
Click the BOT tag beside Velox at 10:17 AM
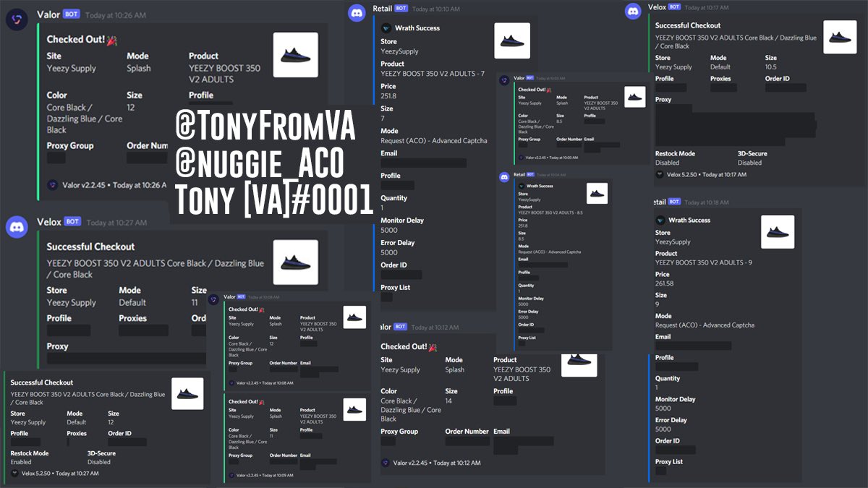(674, 7)
